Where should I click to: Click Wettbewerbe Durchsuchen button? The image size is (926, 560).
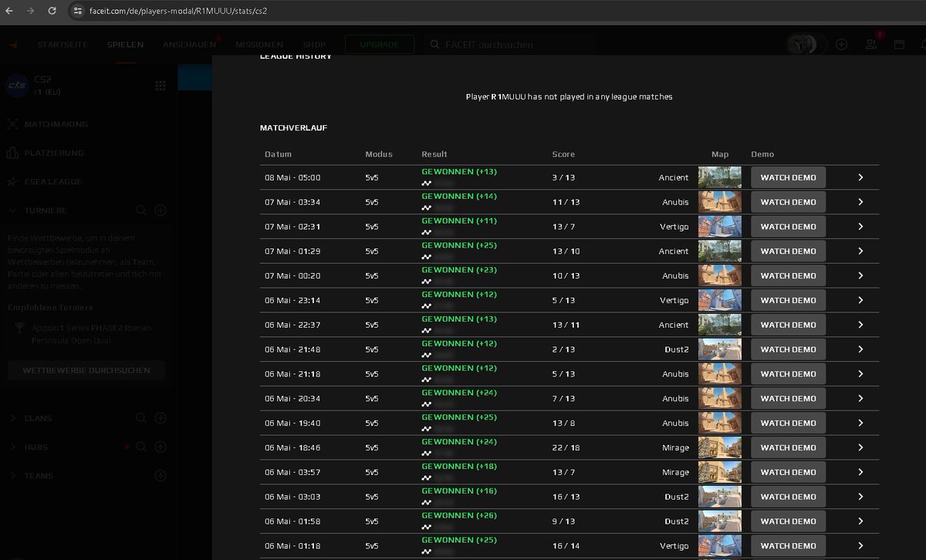[86, 370]
